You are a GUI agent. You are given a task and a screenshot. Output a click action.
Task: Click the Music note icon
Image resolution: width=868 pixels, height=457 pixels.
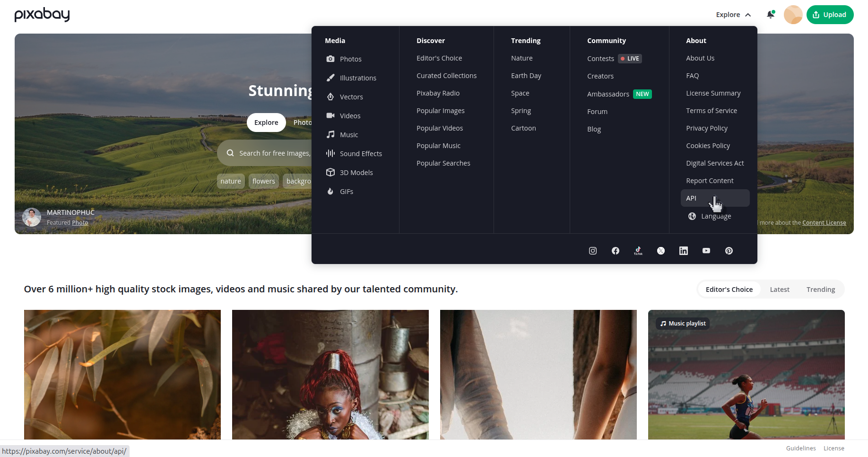tap(330, 134)
